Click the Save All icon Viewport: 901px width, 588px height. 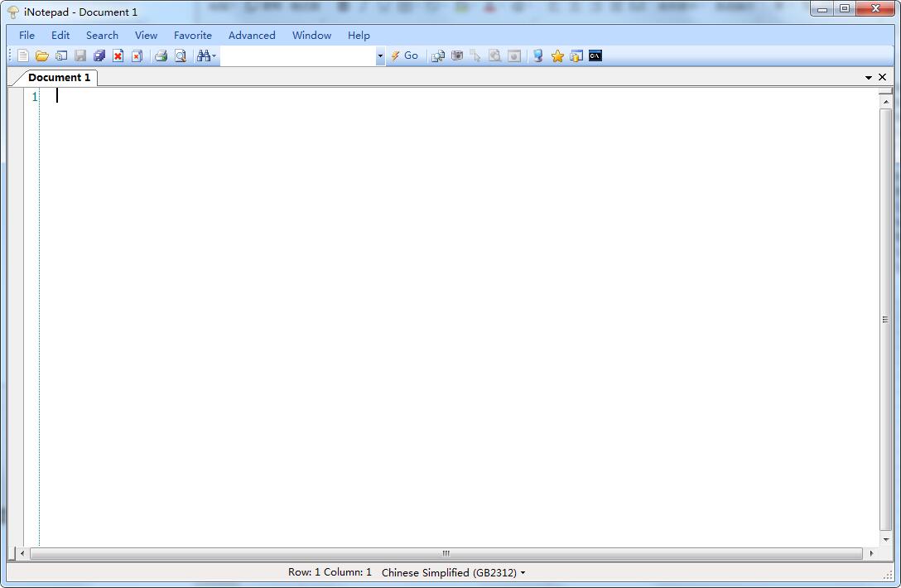[99, 56]
